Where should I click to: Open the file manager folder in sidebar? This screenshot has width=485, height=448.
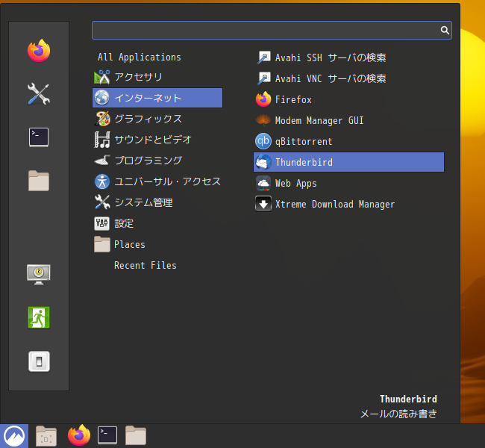39,181
